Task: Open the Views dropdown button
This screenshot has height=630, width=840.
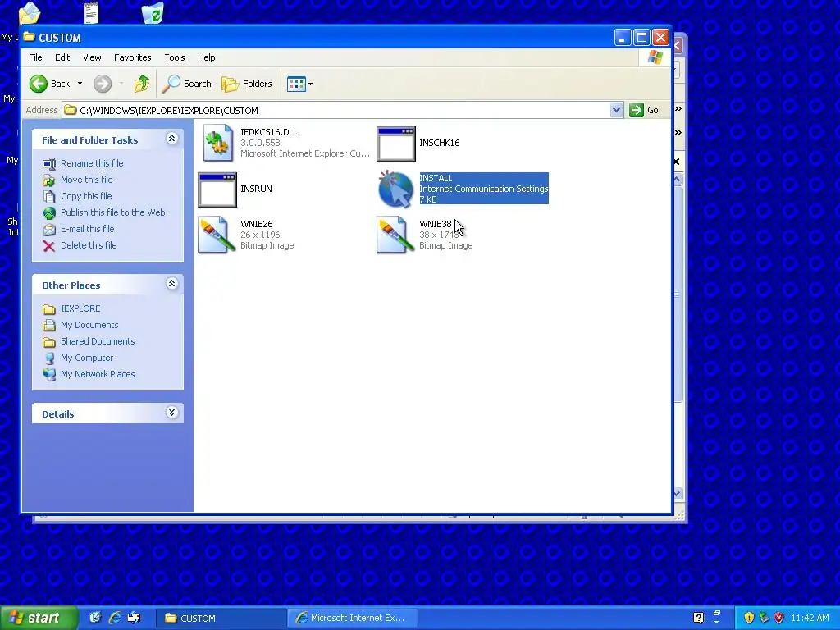Action: [299, 84]
